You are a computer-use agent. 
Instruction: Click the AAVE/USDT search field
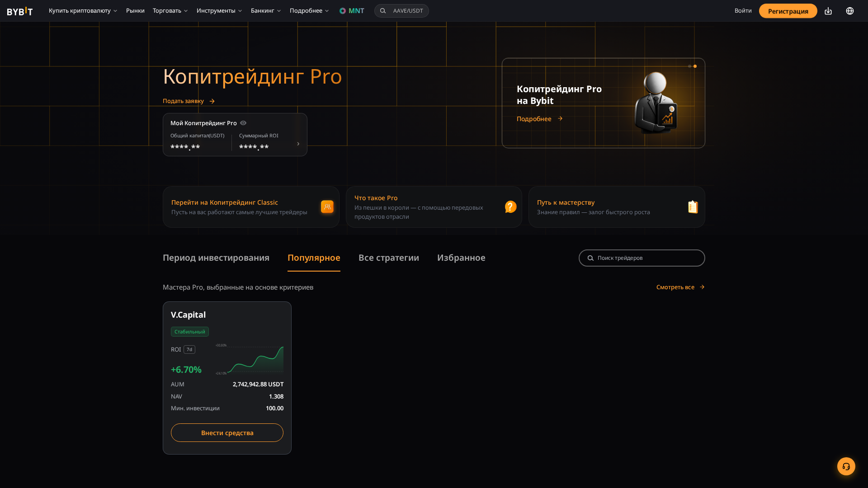tap(401, 11)
